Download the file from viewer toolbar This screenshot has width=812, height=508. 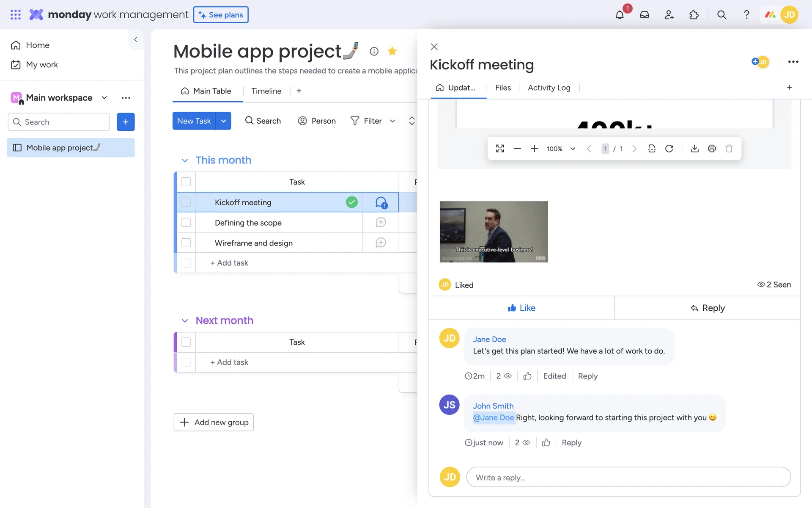point(694,149)
